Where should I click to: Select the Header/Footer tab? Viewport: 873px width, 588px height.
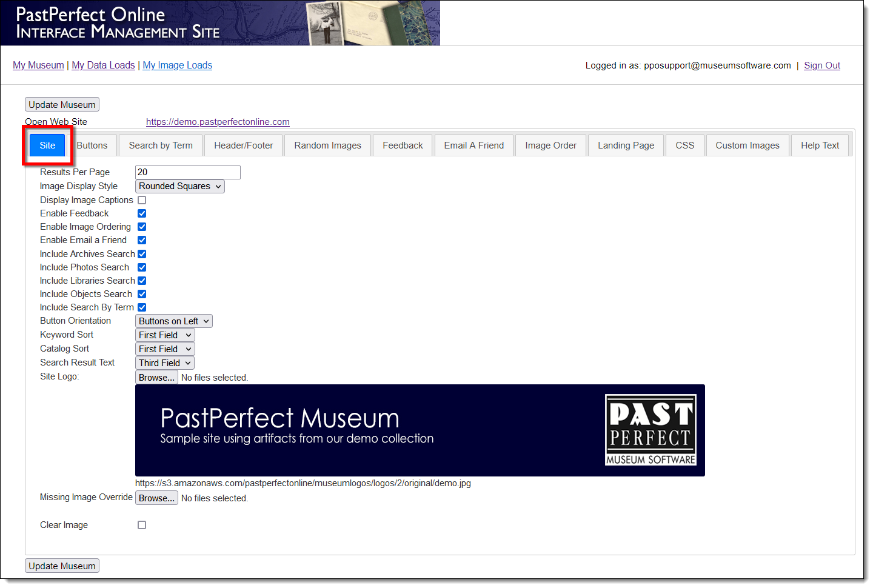(x=243, y=145)
